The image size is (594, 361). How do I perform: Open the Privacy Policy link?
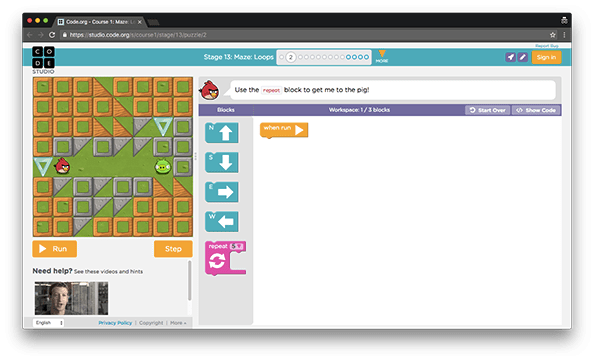coord(115,323)
